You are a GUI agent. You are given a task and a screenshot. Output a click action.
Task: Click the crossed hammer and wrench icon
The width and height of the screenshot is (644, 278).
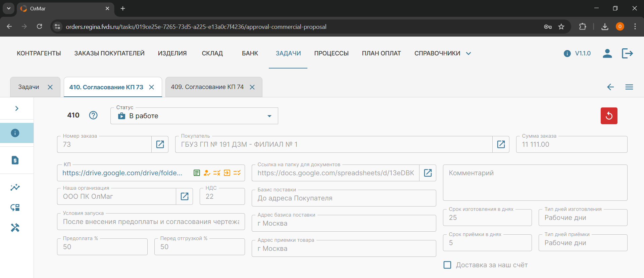[x=15, y=228]
